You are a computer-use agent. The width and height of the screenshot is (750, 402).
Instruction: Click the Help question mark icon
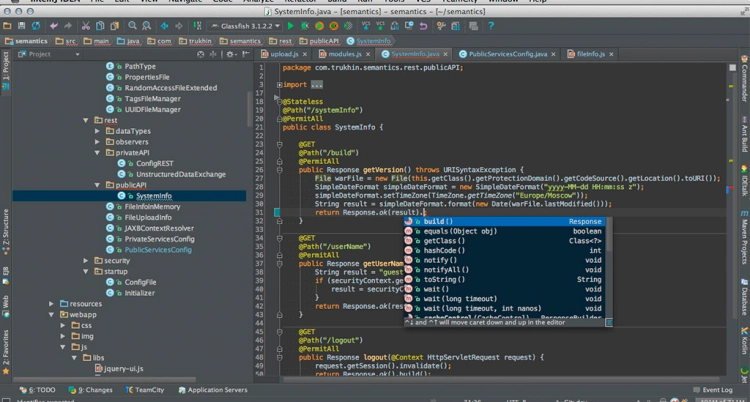pos(491,26)
